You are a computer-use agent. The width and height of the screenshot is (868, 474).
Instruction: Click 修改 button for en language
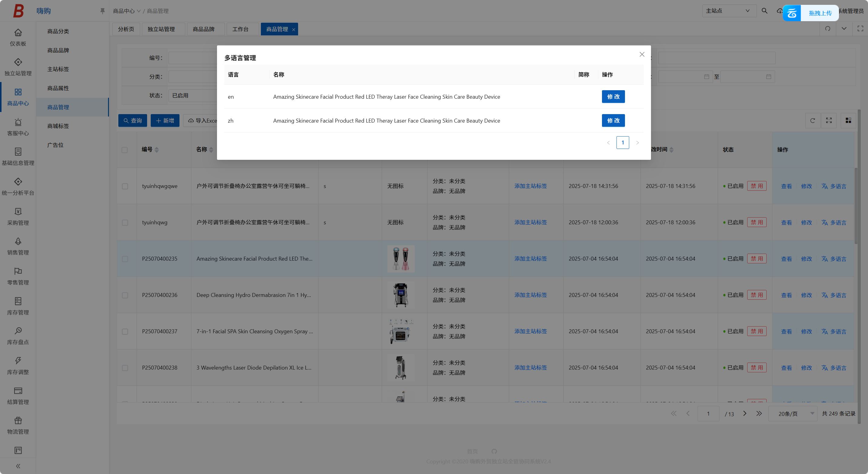coord(613,97)
